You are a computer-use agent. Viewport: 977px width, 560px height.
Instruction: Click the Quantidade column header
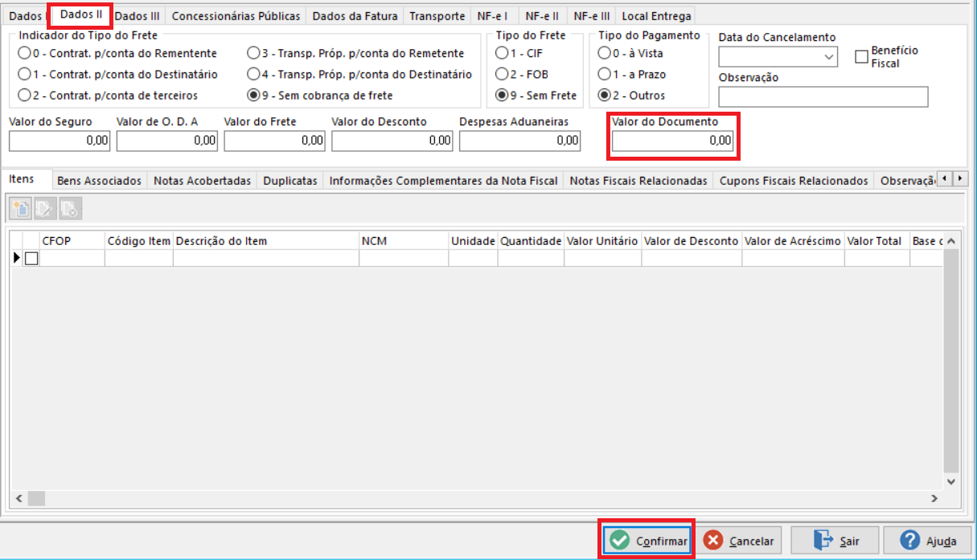coord(531,241)
